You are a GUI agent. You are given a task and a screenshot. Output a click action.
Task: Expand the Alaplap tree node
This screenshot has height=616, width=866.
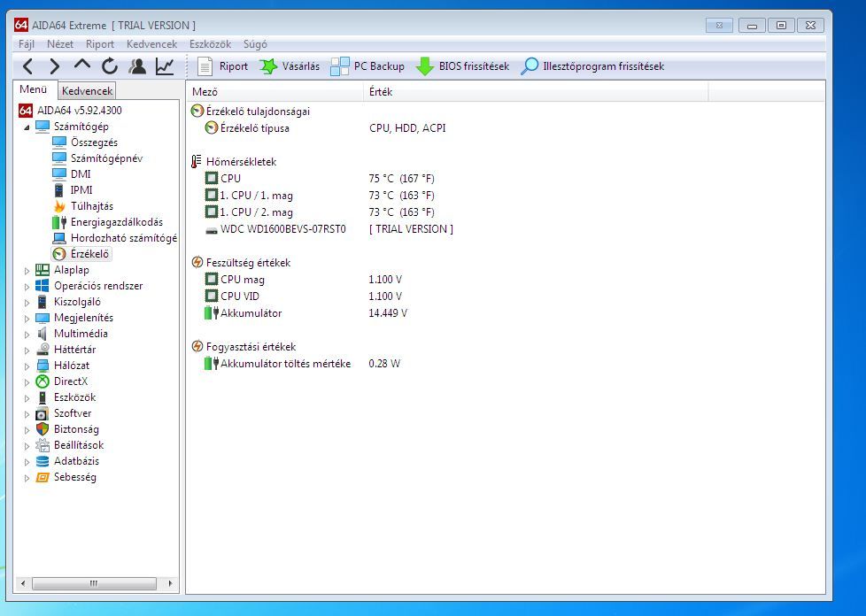[x=27, y=271]
